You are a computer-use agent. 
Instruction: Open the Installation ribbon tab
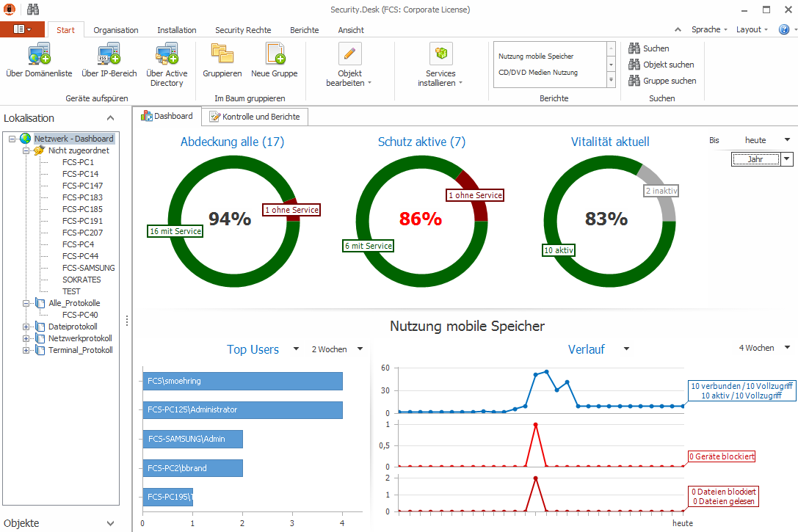177,30
